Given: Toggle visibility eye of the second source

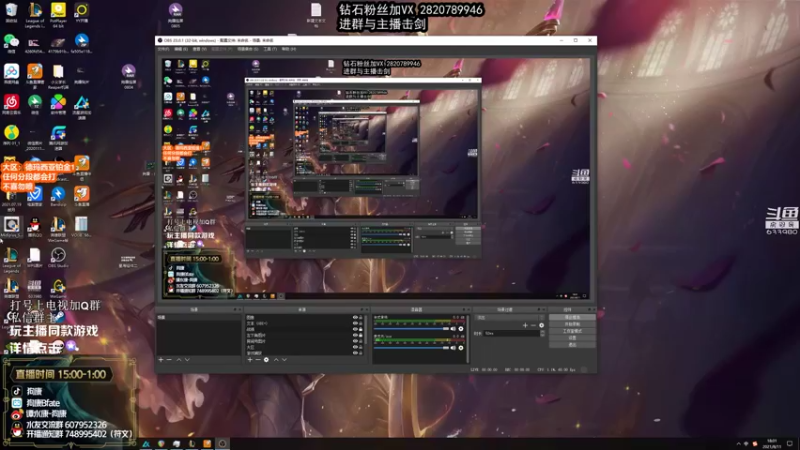Looking at the screenshot, I should click(355, 323).
